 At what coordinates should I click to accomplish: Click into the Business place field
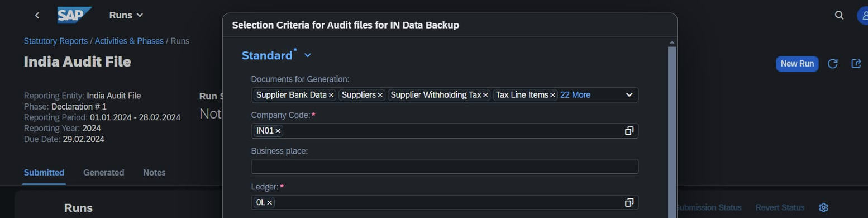tap(445, 167)
